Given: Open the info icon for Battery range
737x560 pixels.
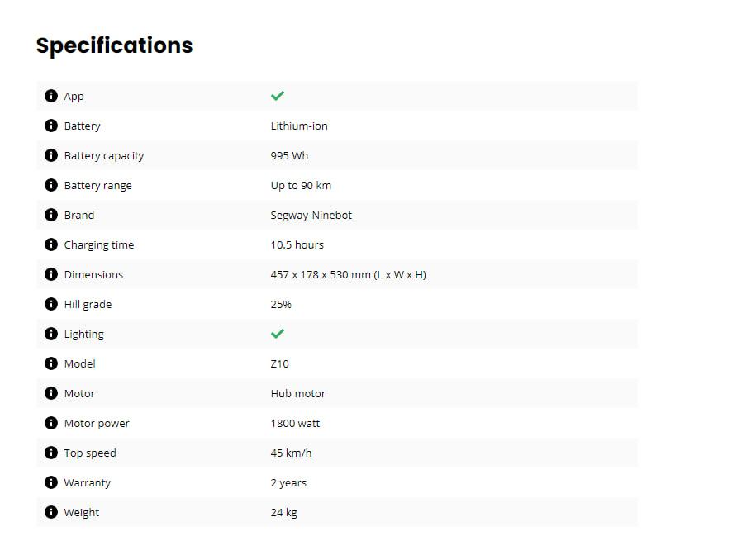Looking at the screenshot, I should tap(50, 185).
